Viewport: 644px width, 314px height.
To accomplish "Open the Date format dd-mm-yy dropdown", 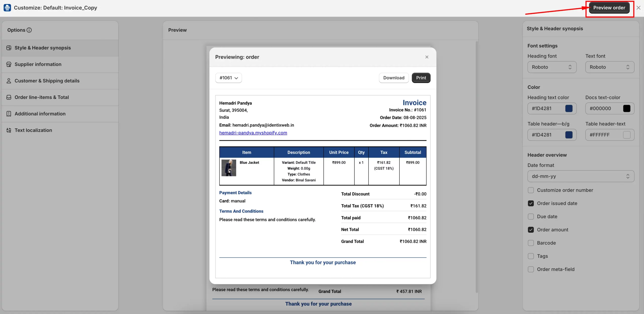I will (581, 176).
